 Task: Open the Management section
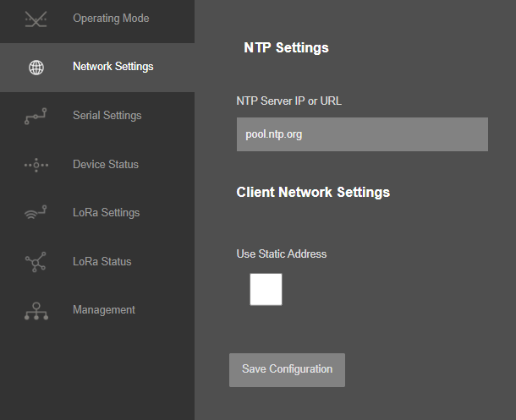(97, 310)
